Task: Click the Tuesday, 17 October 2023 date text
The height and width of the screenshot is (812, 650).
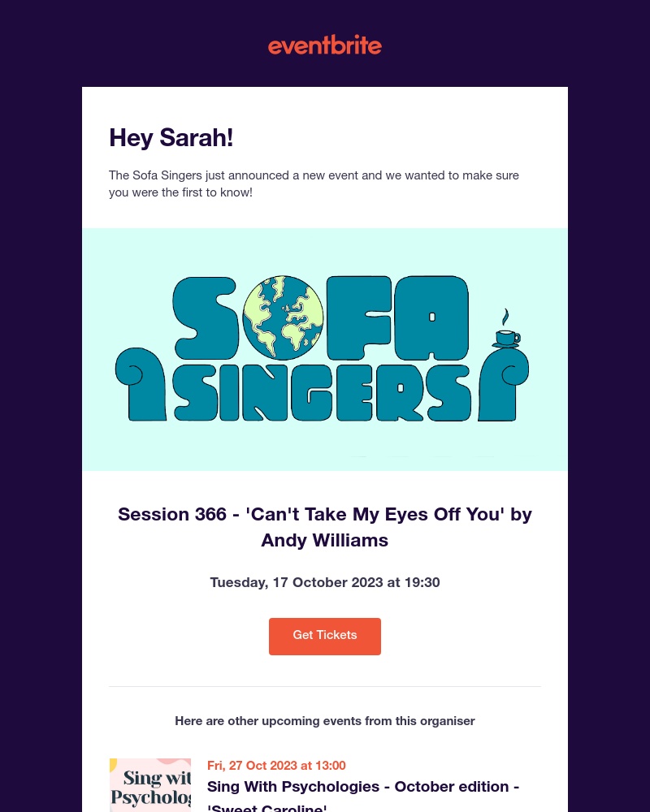Action: [x=325, y=583]
